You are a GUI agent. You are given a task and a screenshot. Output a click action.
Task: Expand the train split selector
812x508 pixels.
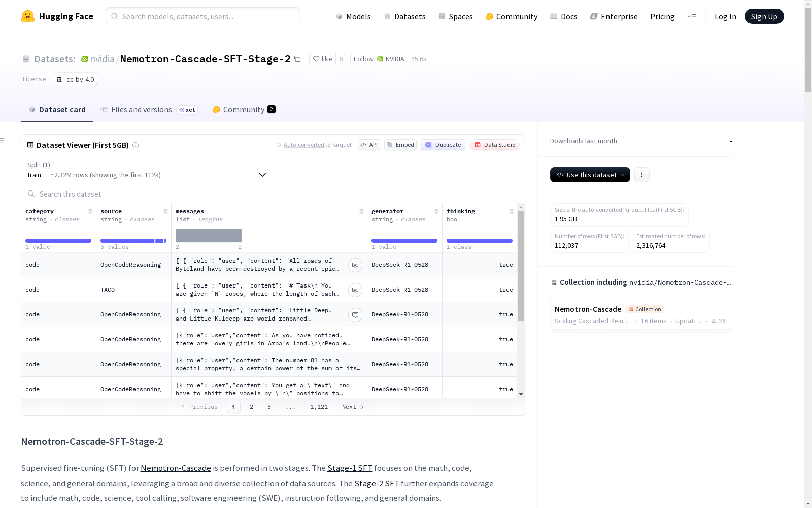[147, 170]
